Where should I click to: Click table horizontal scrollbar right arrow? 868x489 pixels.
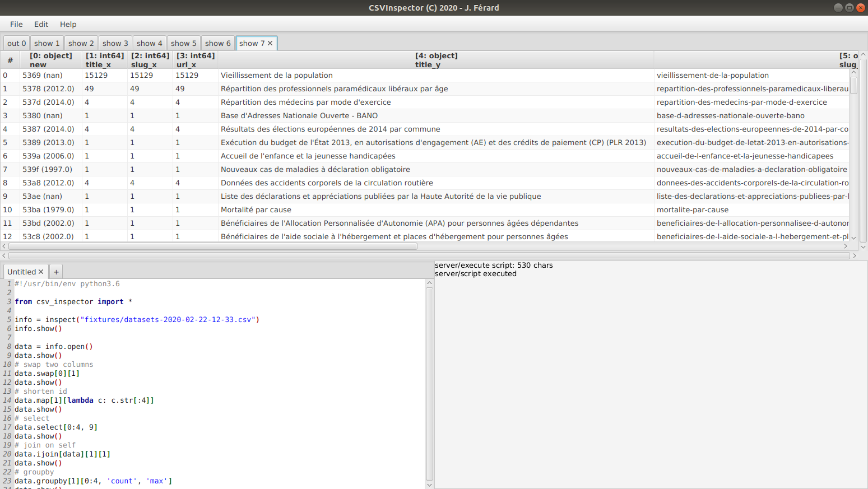coord(846,246)
